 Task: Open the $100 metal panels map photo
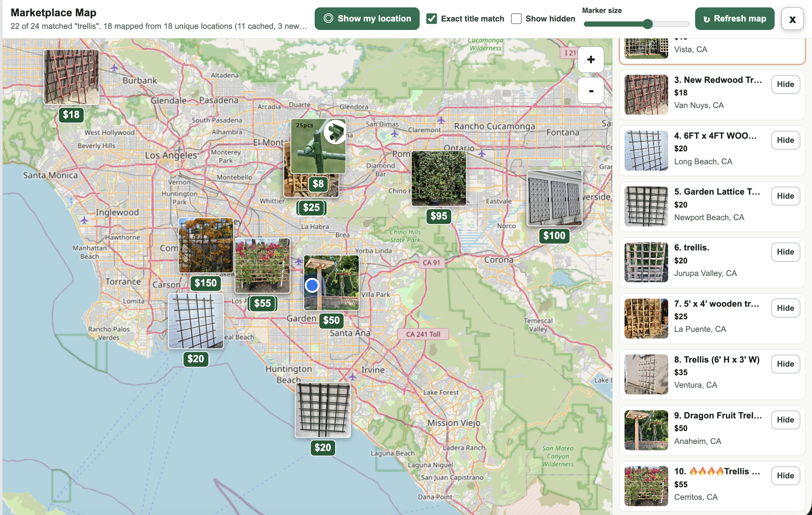554,198
